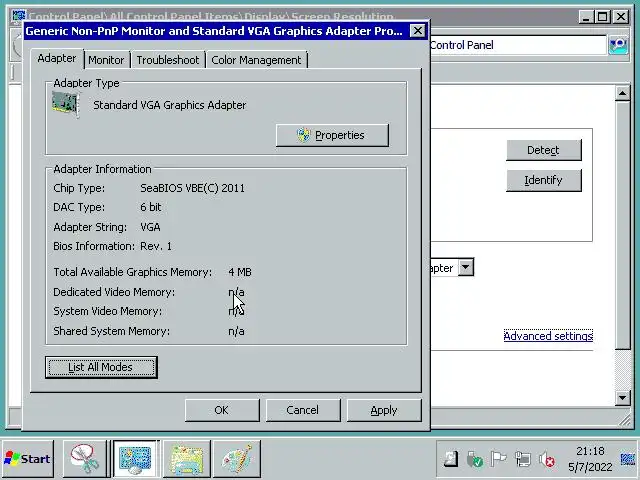The width and height of the screenshot is (640, 480).
Task: Open the Windows Explorer taskbar icon
Action: pyautogui.click(x=187, y=458)
